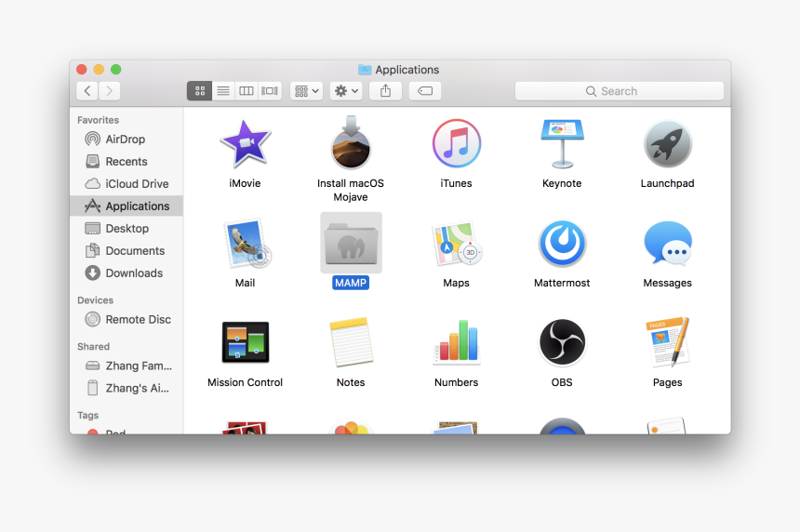Image resolution: width=800 pixels, height=532 pixels.
Task: Switch to list view
Action: coord(223,91)
